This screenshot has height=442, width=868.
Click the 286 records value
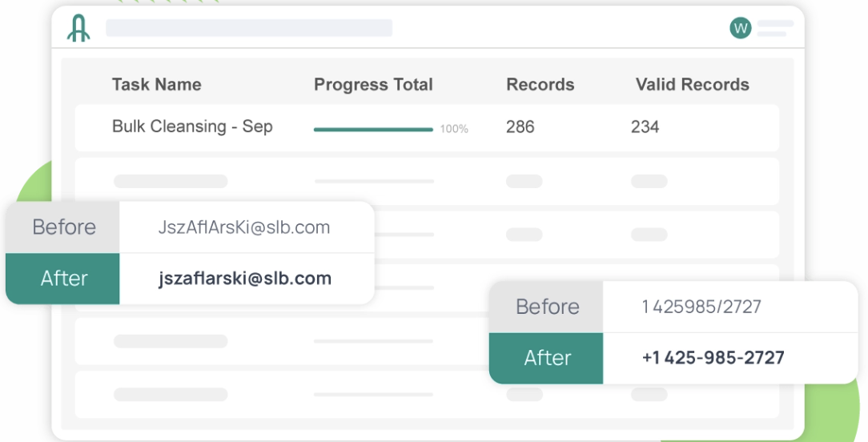[x=520, y=127]
